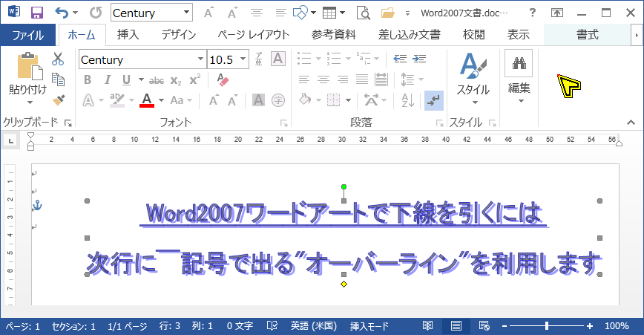Open the shading paint bucket
644x335 pixels.
[305, 100]
